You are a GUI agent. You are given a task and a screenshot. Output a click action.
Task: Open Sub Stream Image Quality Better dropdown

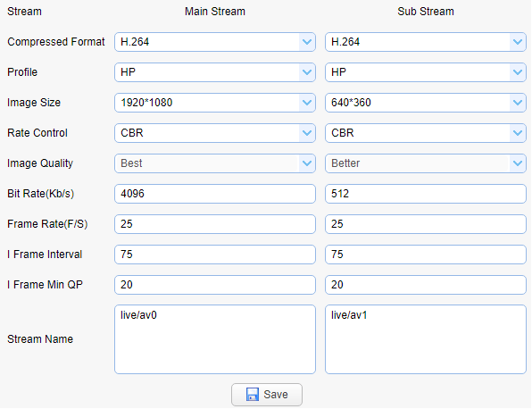426,163
